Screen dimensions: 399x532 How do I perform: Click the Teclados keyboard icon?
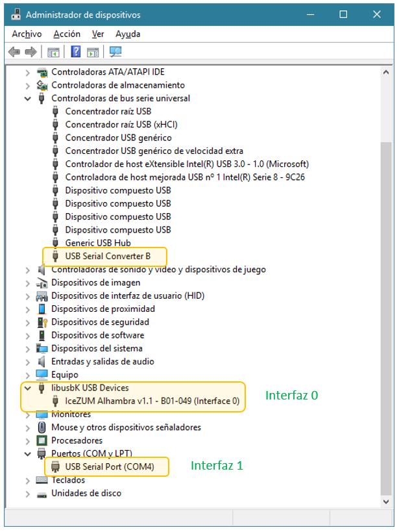(x=42, y=480)
